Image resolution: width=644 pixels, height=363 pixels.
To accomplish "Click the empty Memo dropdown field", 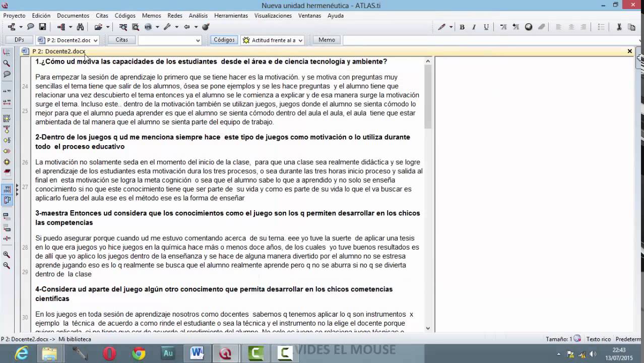I will [491, 40].
